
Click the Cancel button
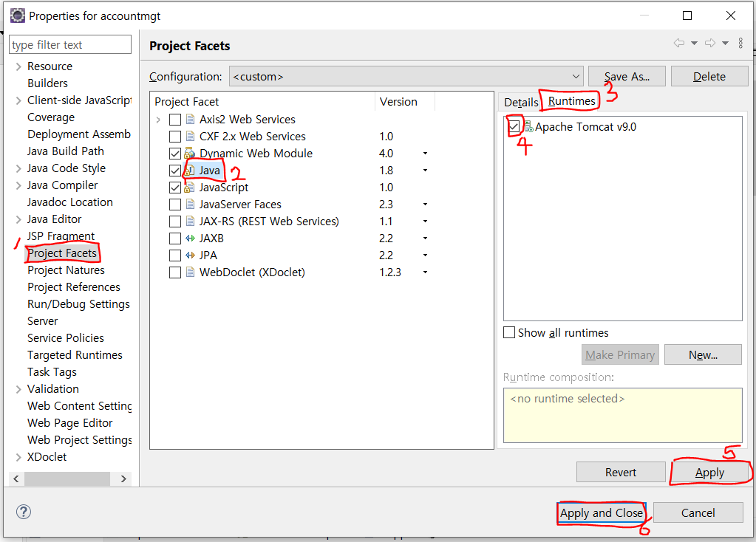[698, 512]
